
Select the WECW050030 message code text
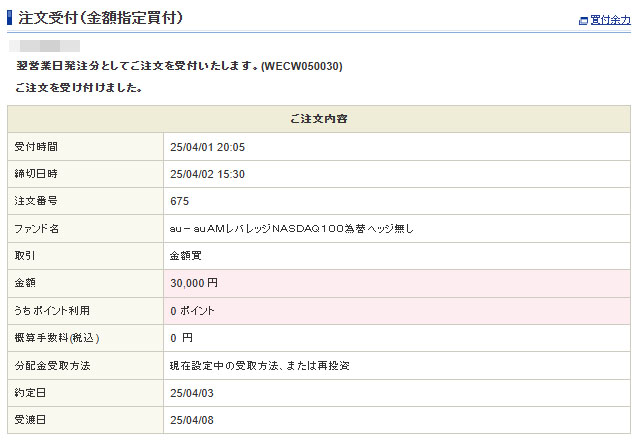click(x=301, y=66)
